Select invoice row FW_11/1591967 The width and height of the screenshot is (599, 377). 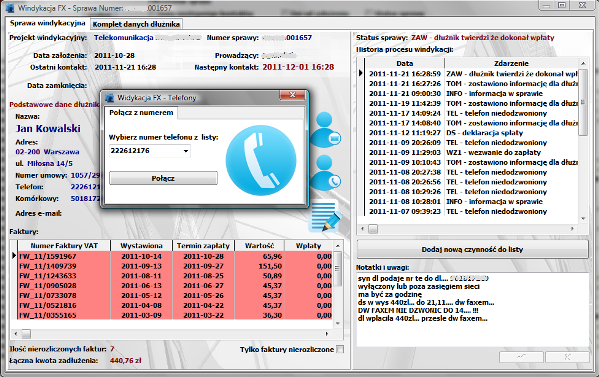[175, 256]
